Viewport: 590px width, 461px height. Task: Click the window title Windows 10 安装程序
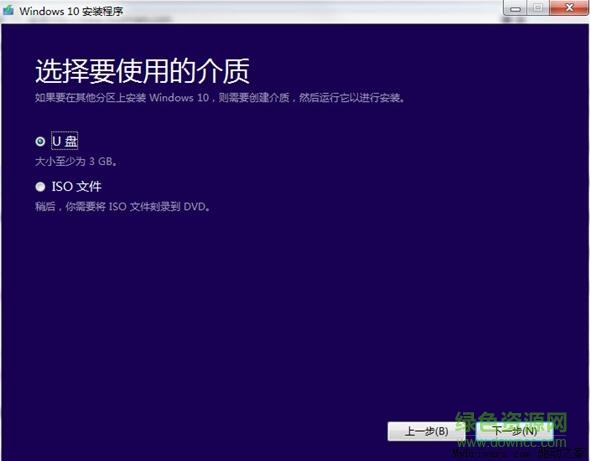coord(71,11)
